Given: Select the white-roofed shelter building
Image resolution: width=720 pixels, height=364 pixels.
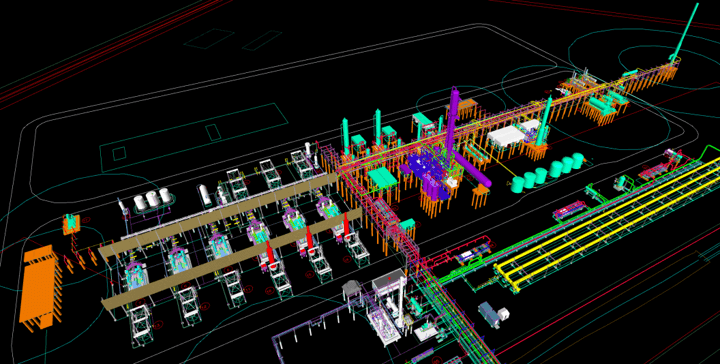Looking at the screenshot, I should [x=507, y=135].
